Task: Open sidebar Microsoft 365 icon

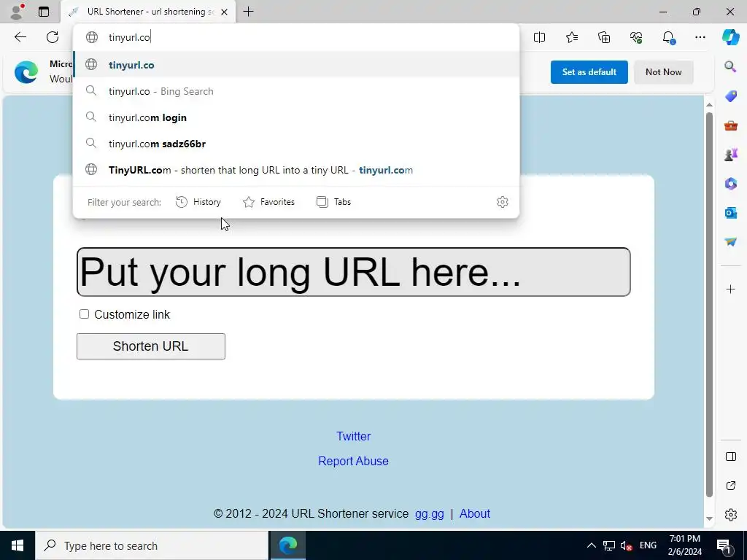Action: pos(730,183)
